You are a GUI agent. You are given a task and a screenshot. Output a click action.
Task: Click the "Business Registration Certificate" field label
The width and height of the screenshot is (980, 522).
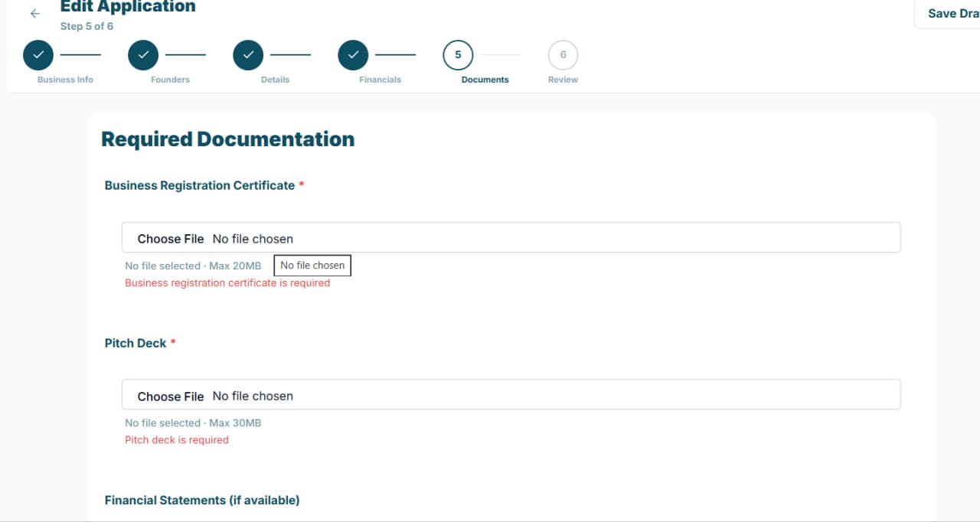(x=200, y=185)
